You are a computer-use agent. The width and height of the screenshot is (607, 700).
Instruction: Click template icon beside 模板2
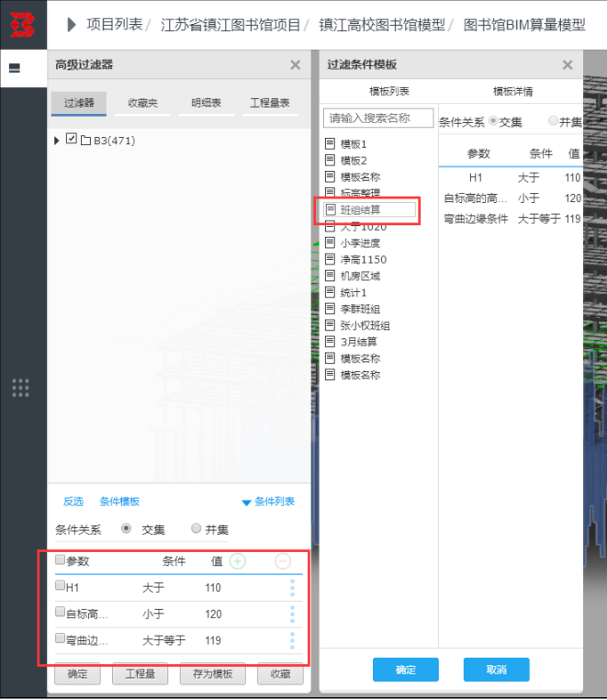pos(330,160)
